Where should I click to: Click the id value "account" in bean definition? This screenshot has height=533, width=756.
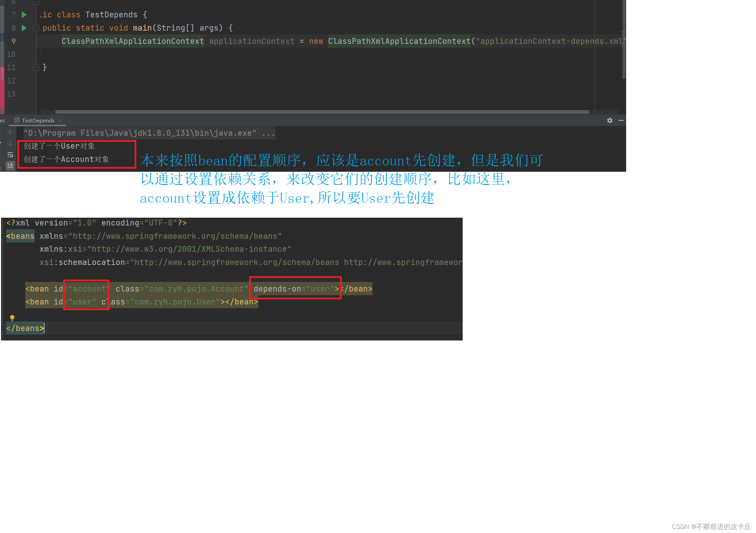(x=89, y=289)
